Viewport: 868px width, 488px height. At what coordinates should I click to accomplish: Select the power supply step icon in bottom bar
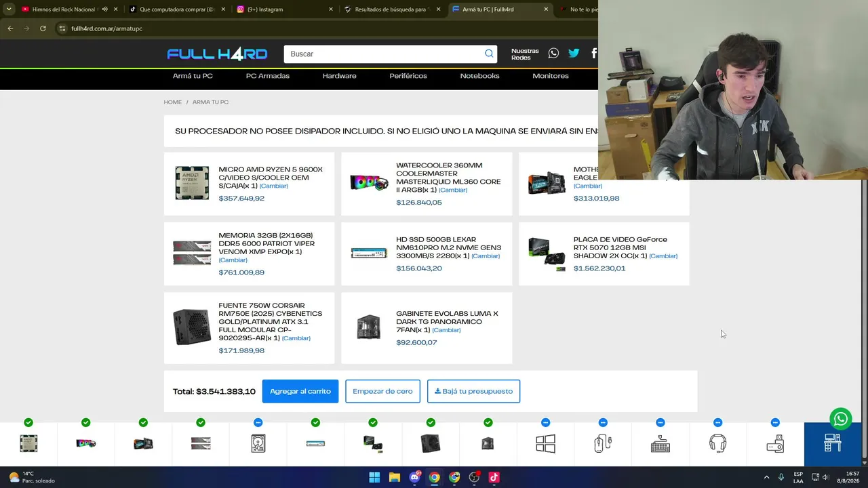[x=431, y=443]
